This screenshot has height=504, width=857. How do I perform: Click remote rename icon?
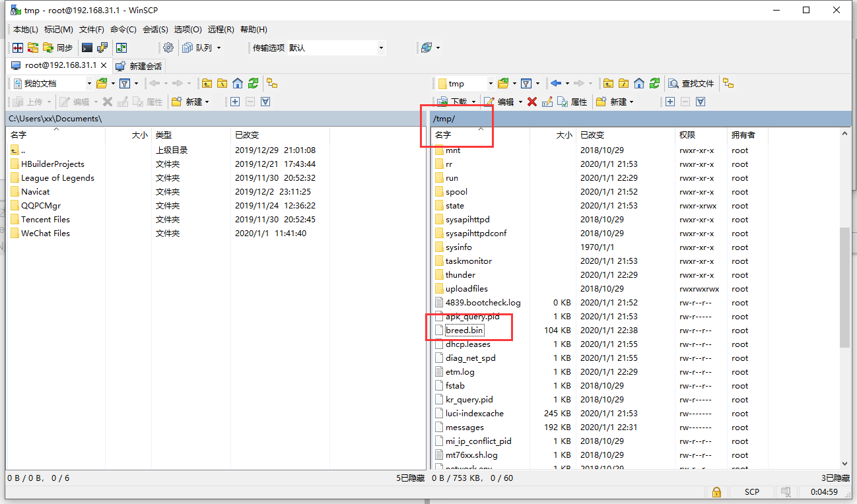[x=547, y=102]
